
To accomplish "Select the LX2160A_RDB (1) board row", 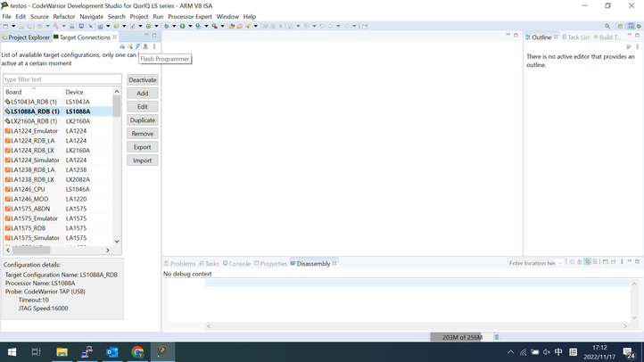I will 58,121.
